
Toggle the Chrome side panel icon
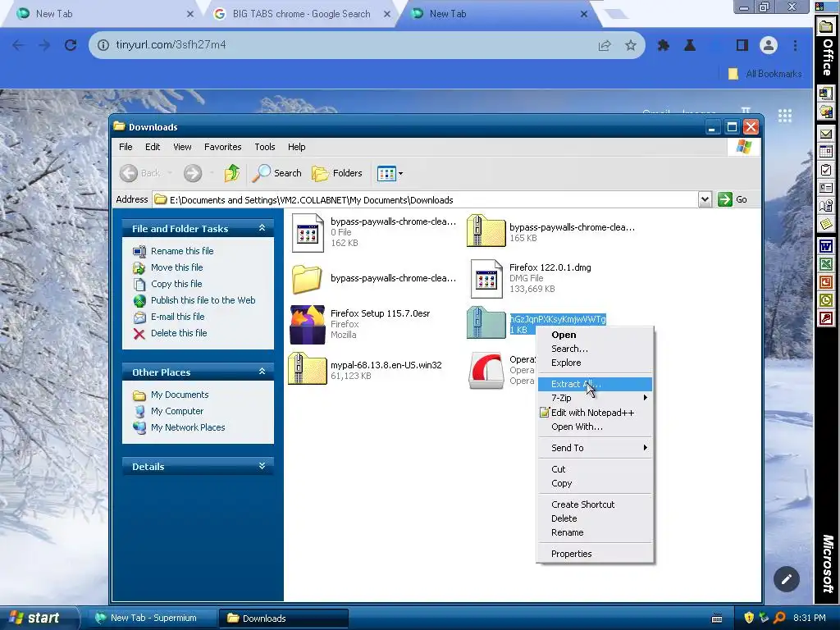click(x=742, y=46)
